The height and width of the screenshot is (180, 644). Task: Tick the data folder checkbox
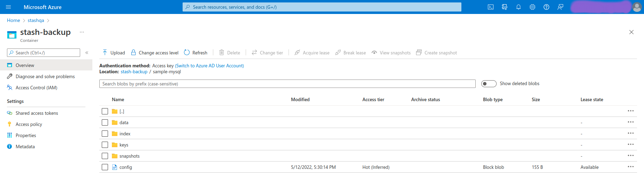105,122
